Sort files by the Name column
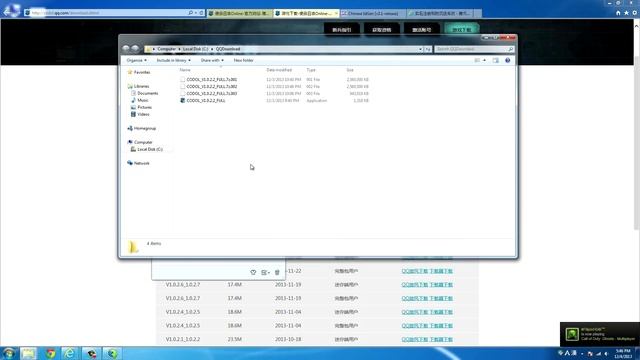 (185, 70)
